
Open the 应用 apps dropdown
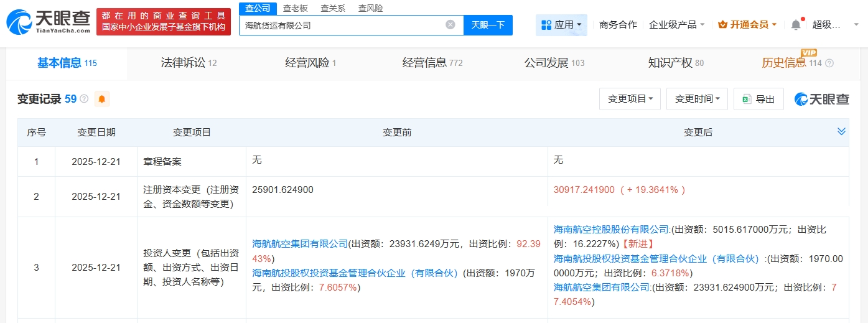(561, 25)
